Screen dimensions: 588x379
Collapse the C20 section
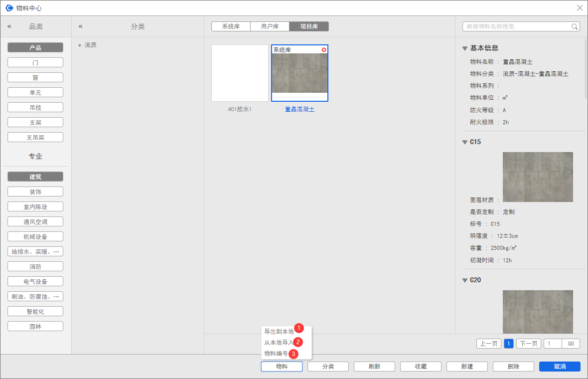tap(465, 280)
